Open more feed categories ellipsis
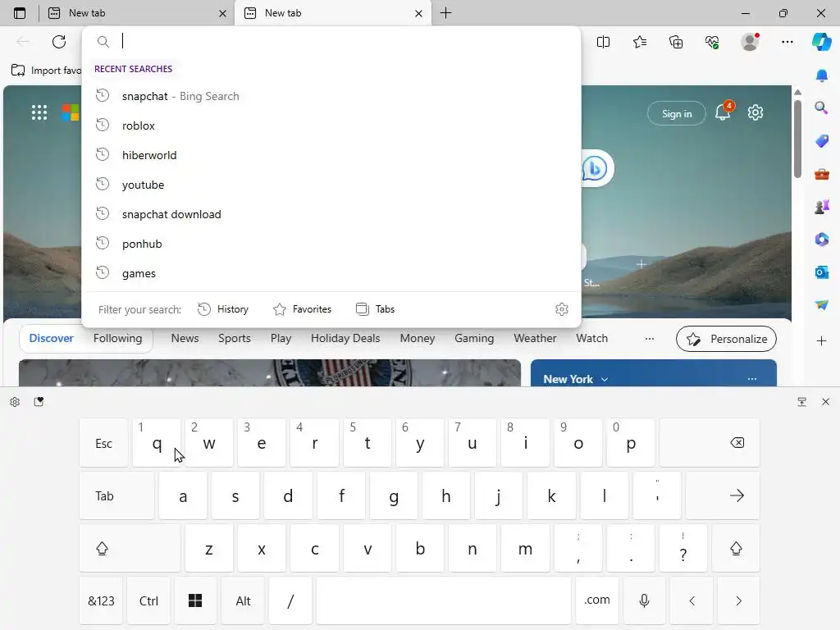The width and height of the screenshot is (840, 630). [x=650, y=339]
